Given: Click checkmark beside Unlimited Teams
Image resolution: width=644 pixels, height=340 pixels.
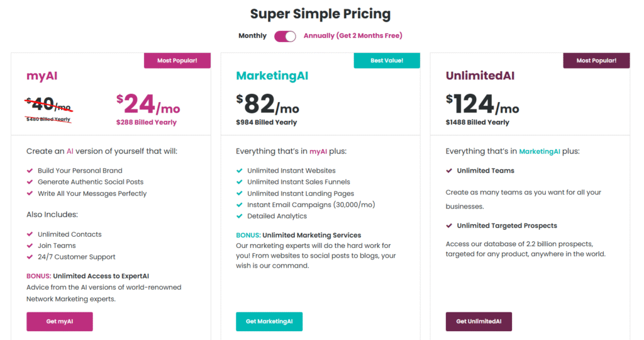Looking at the screenshot, I should click(x=449, y=171).
